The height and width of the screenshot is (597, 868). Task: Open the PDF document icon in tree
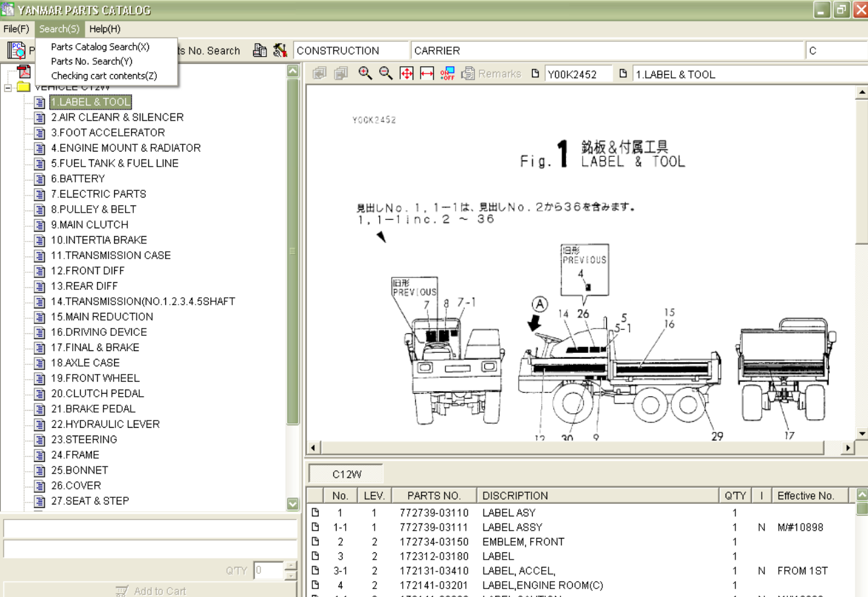click(x=24, y=72)
